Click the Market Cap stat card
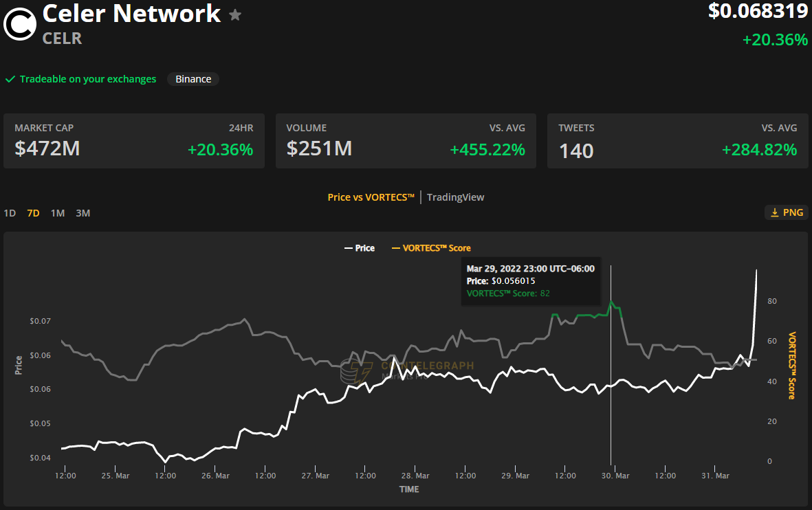The image size is (812, 510). [x=134, y=141]
